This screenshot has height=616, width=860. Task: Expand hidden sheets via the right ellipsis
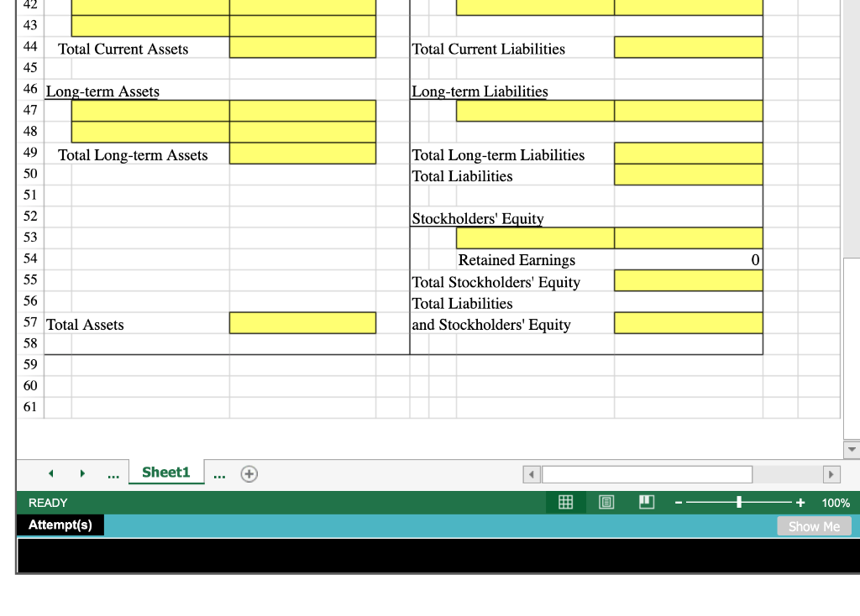click(x=219, y=473)
